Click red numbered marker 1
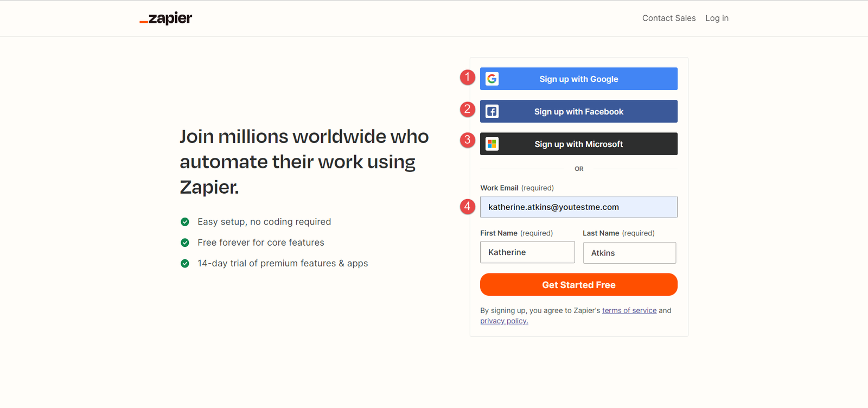 467,77
